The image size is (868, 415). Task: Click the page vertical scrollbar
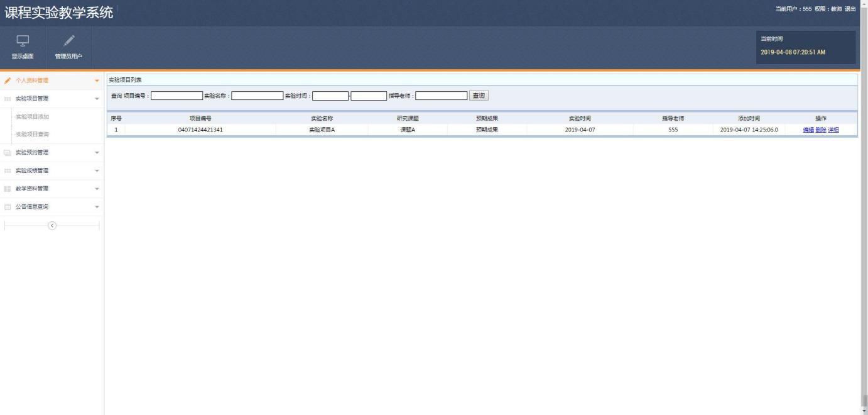[x=864, y=207]
